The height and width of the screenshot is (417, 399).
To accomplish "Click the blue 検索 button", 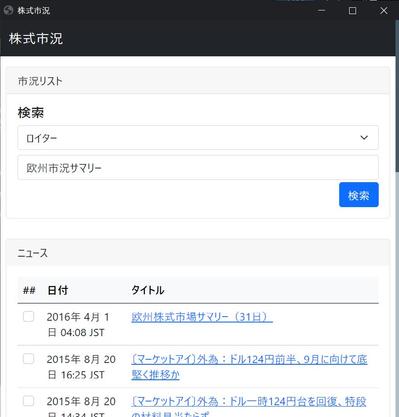I will (359, 195).
